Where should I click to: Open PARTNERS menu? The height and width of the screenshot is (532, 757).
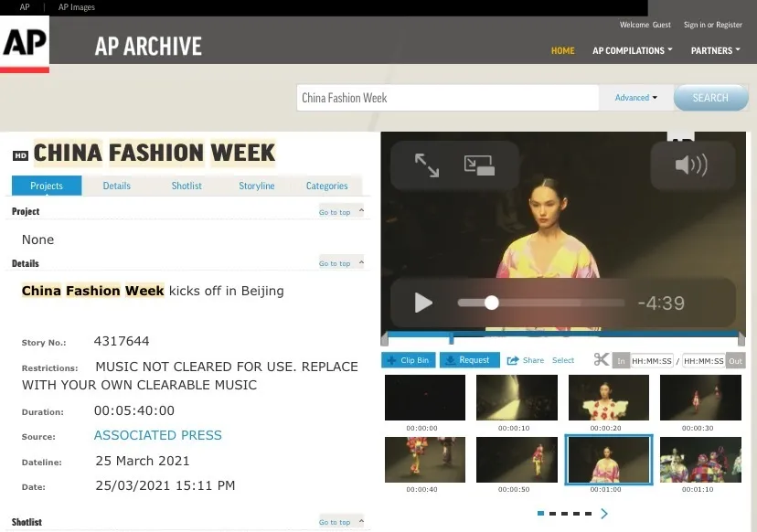tap(715, 50)
